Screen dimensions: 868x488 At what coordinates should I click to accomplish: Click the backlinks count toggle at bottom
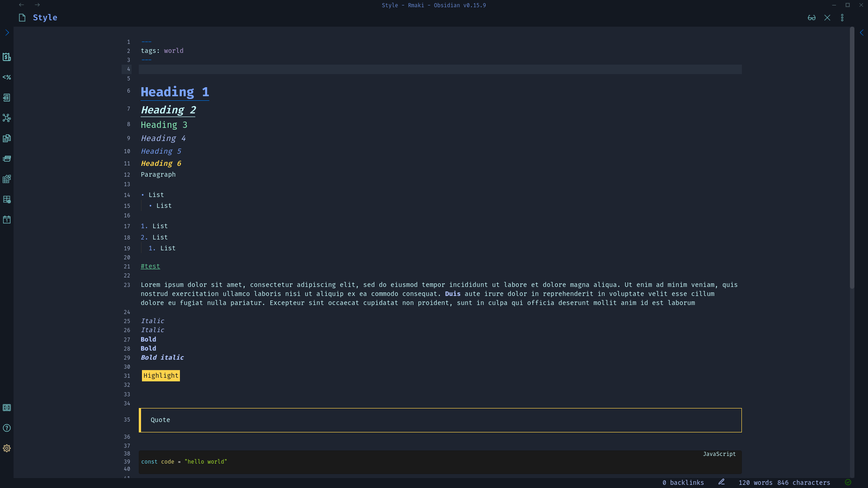pyautogui.click(x=683, y=483)
